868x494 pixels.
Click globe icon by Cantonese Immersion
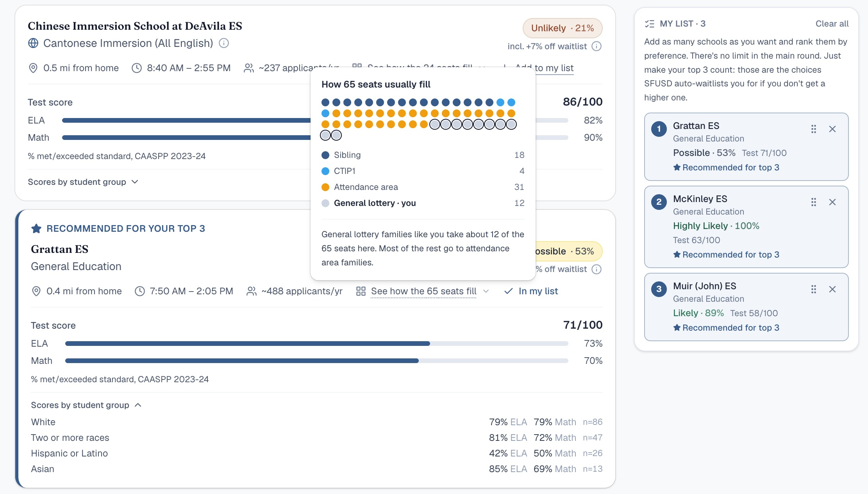pyautogui.click(x=33, y=43)
